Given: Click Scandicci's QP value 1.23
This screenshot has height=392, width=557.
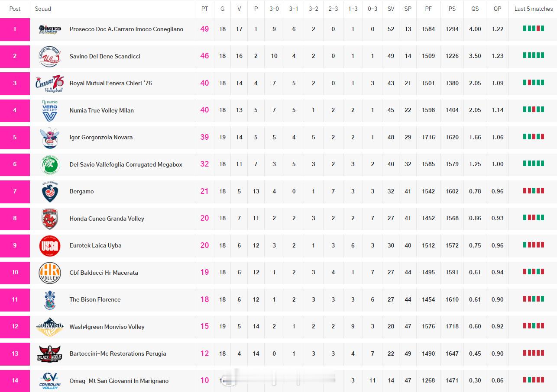Looking at the screenshot, I should [498, 56].
